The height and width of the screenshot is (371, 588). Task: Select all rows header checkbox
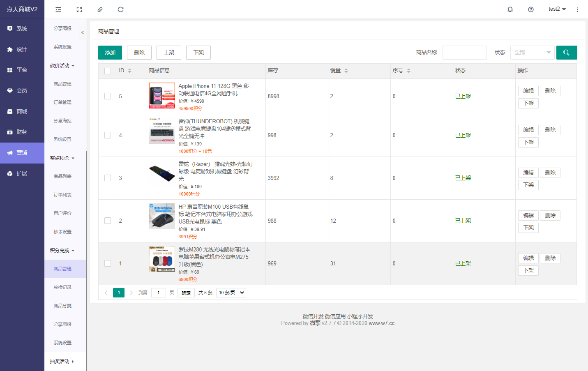coord(108,71)
